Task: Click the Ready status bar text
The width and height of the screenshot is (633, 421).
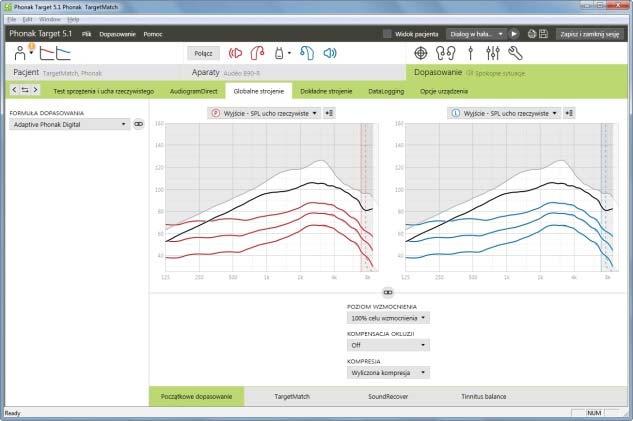Action: [x=13, y=413]
